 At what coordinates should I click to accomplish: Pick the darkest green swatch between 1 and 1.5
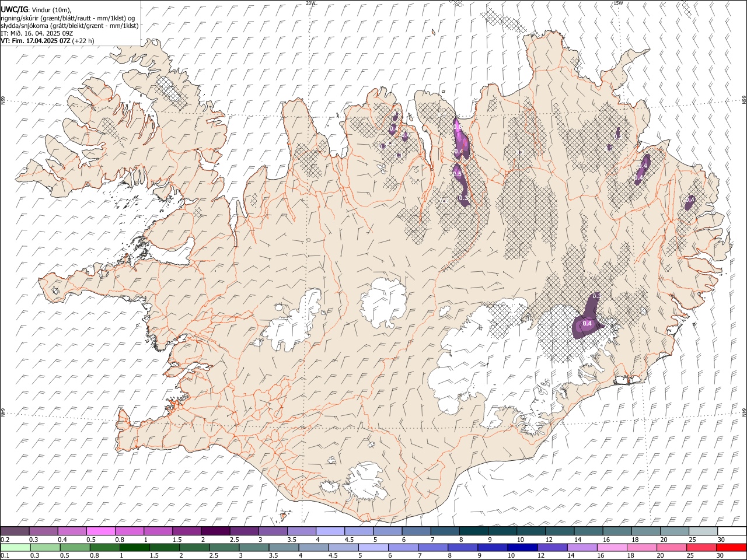135,547
